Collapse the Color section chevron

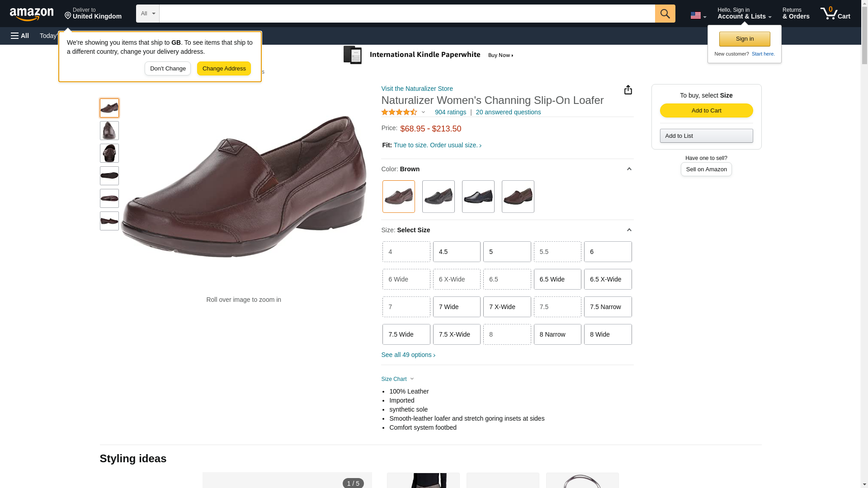(629, 169)
